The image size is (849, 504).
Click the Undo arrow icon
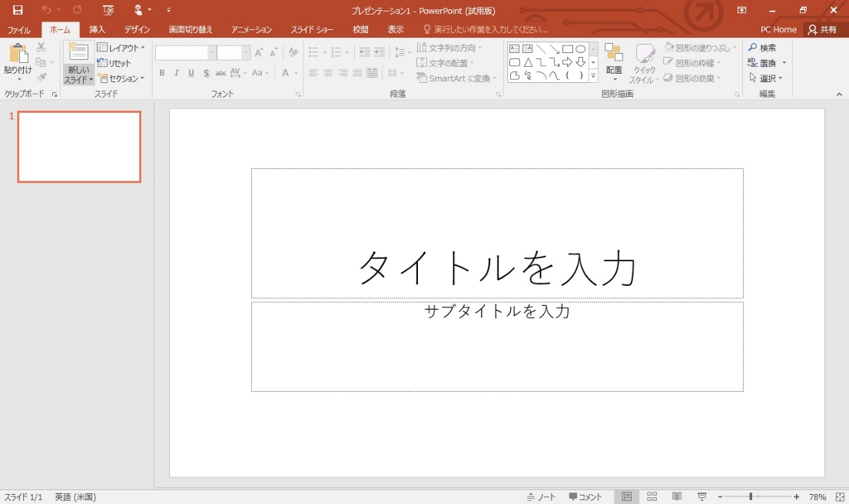tap(46, 10)
